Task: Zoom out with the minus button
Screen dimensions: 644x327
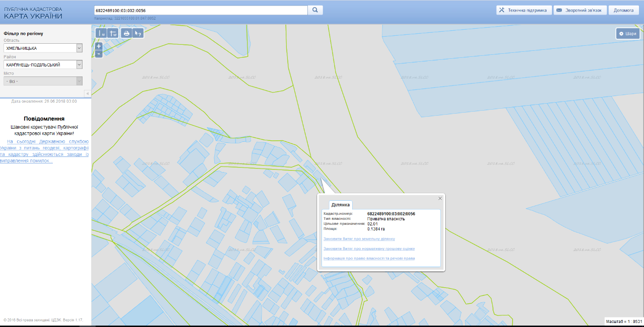Action: (99, 54)
